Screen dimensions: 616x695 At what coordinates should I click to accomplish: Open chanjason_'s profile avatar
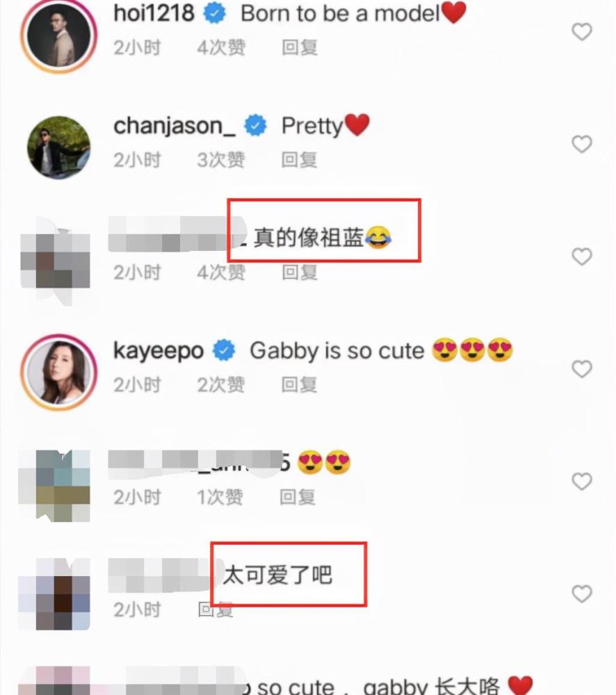click(58, 147)
